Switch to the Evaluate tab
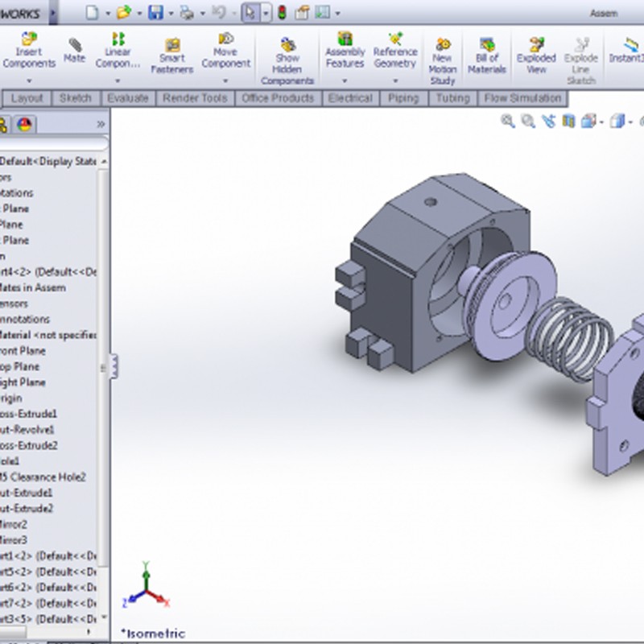The height and width of the screenshot is (644, 644). [x=128, y=98]
